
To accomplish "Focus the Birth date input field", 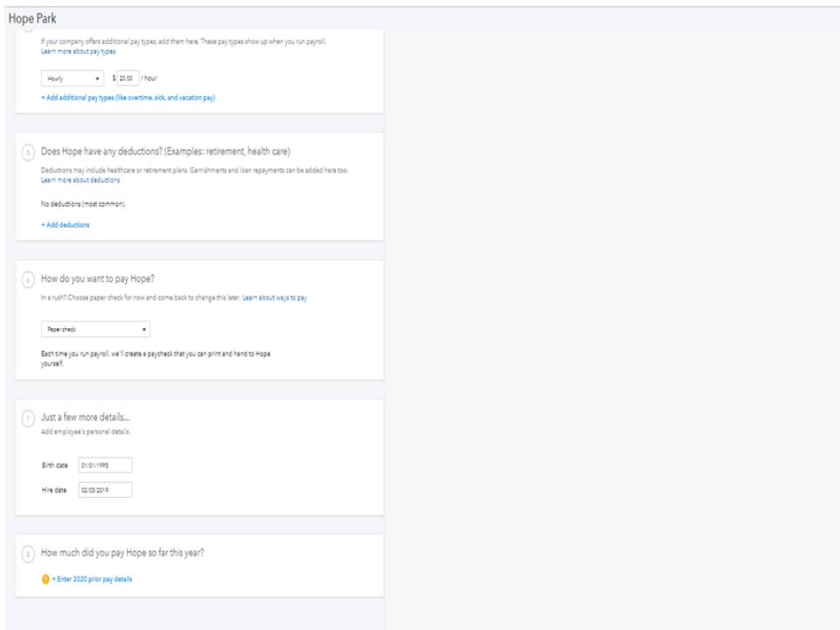I will 105,465.
